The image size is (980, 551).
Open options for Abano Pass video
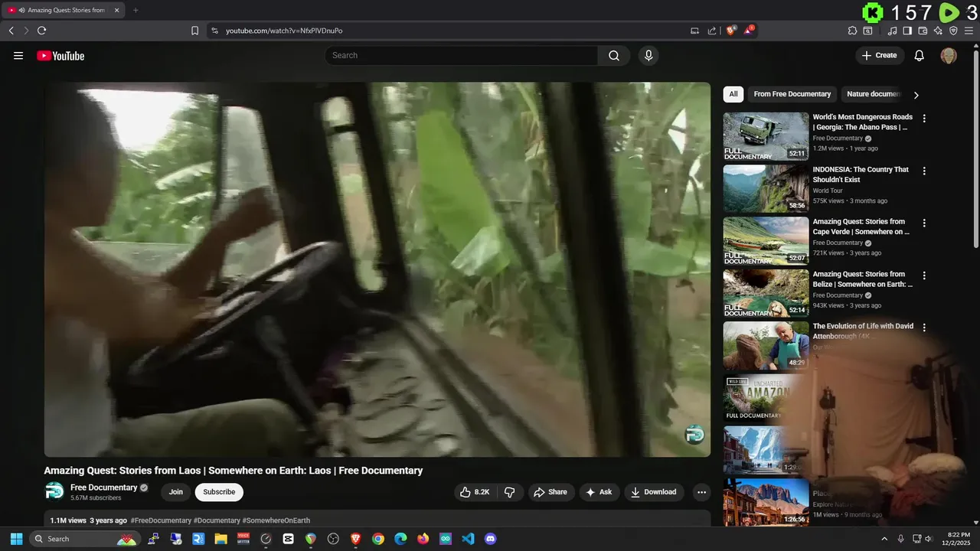click(x=924, y=119)
